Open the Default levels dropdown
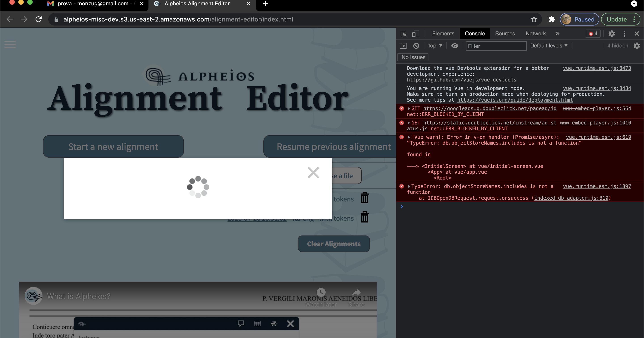The height and width of the screenshot is (338, 644). (549, 45)
